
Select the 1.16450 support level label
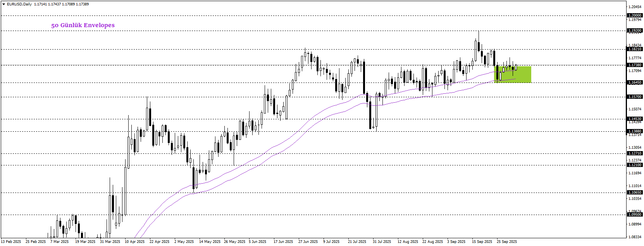(x=635, y=83)
